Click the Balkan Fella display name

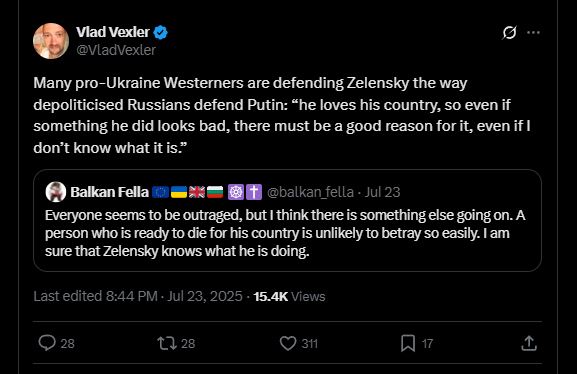point(109,192)
